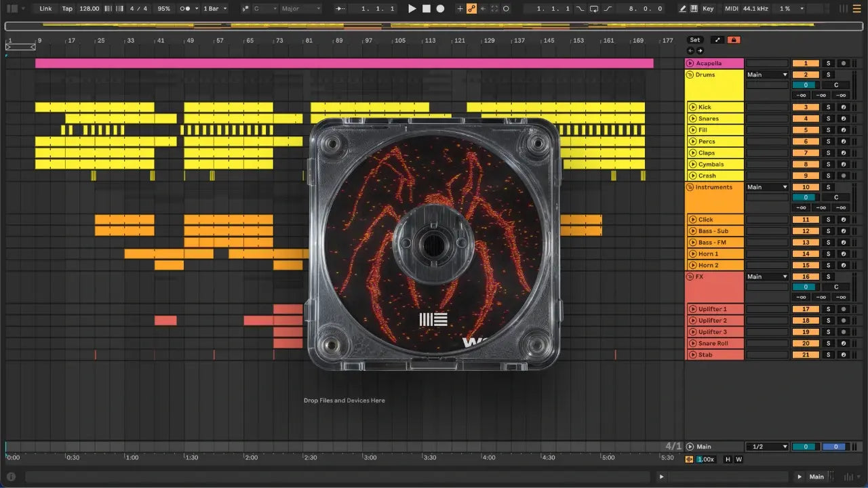Open the 1 Bar quantization dropdown
This screenshot has height=488, width=868.
pyautogui.click(x=216, y=9)
